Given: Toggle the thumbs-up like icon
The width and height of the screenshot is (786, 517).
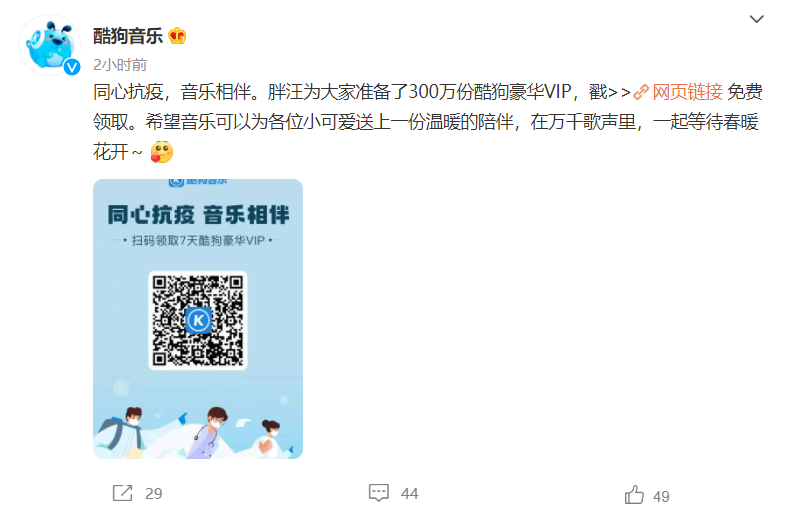Looking at the screenshot, I should point(634,494).
